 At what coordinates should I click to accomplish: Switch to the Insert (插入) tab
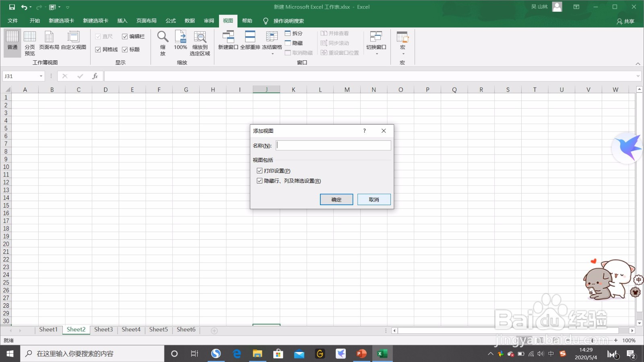(x=122, y=21)
